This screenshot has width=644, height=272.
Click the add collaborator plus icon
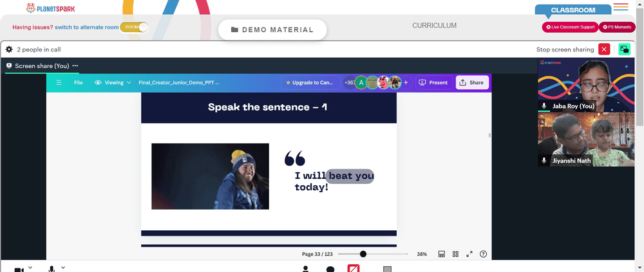tap(406, 82)
